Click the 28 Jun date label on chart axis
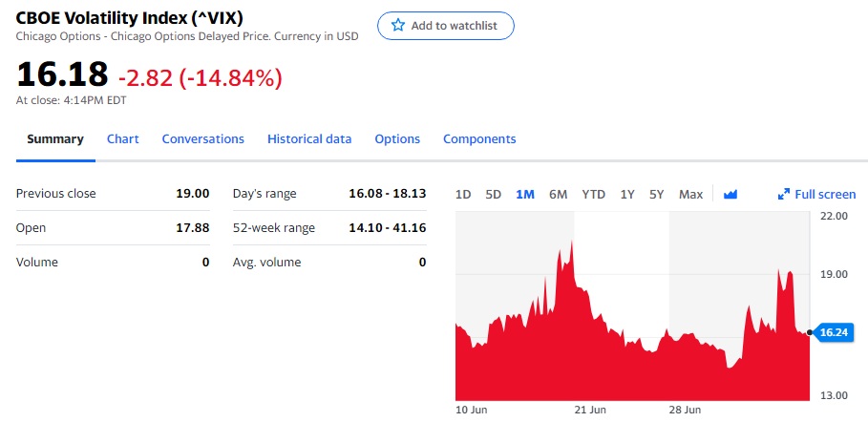Screen dimensions: 868x422 (x=685, y=411)
